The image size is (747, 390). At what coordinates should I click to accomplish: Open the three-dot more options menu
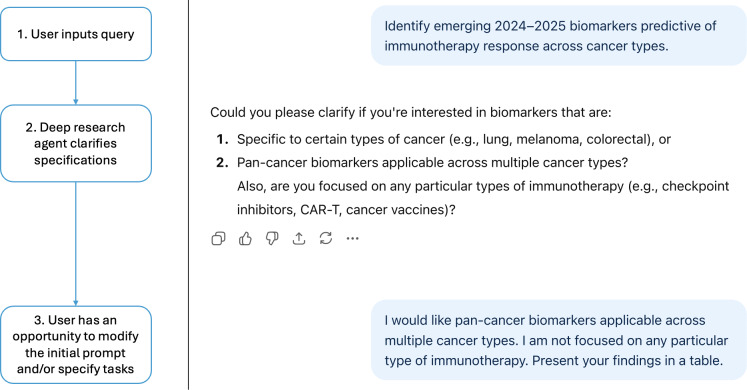point(353,239)
